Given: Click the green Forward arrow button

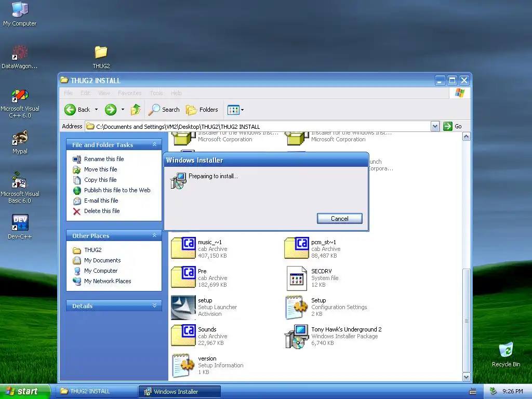Looking at the screenshot, I should coord(111,110).
